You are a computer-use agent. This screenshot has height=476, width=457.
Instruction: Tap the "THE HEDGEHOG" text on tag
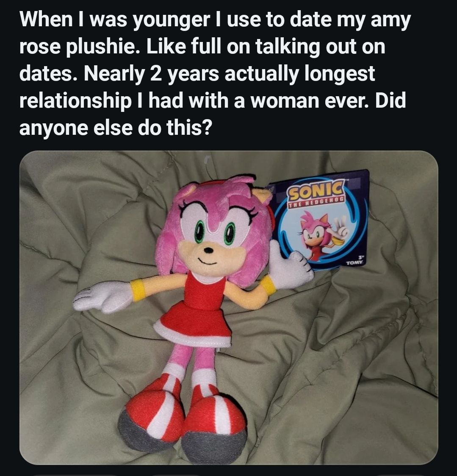click(x=316, y=203)
